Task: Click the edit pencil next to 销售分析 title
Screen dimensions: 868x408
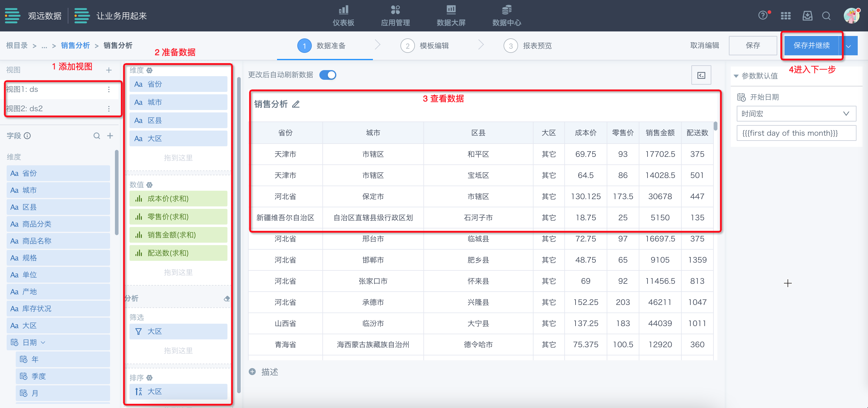Action: click(x=295, y=104)
